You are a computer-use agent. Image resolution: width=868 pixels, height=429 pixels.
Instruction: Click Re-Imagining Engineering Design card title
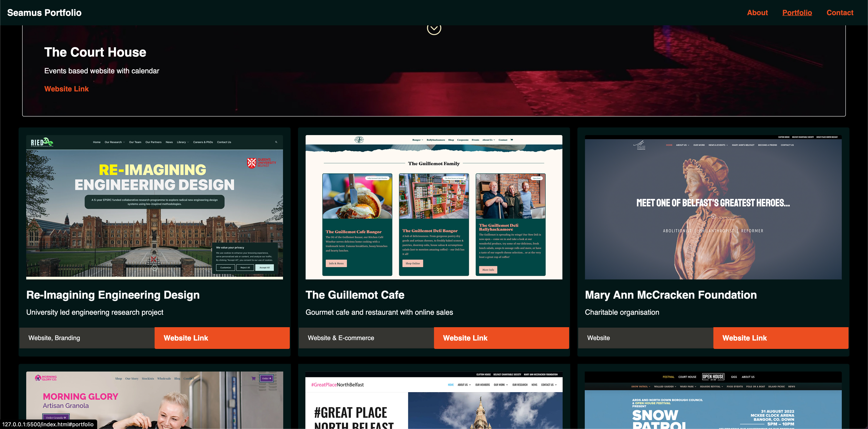(x=113, y=295)
